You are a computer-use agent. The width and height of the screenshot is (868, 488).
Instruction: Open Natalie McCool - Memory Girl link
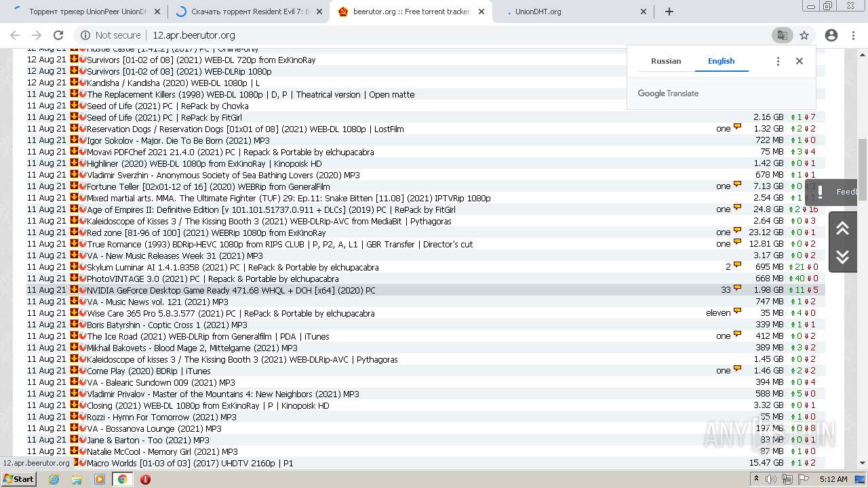(162, 451)
